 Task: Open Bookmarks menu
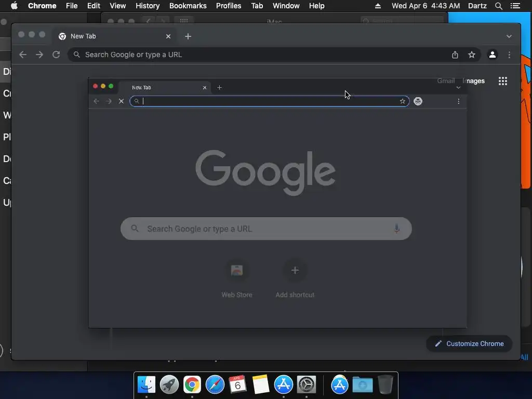pyautogui.click(x=188, y=6)
